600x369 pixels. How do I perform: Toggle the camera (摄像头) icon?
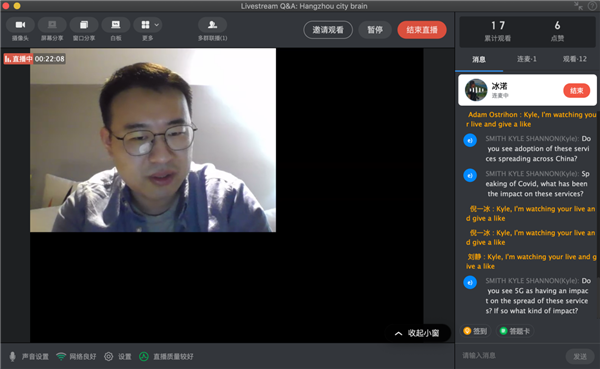(x=20, y=25)
